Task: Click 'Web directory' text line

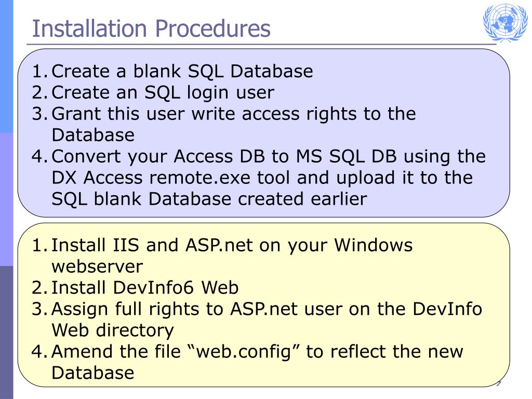Action: 113,330
